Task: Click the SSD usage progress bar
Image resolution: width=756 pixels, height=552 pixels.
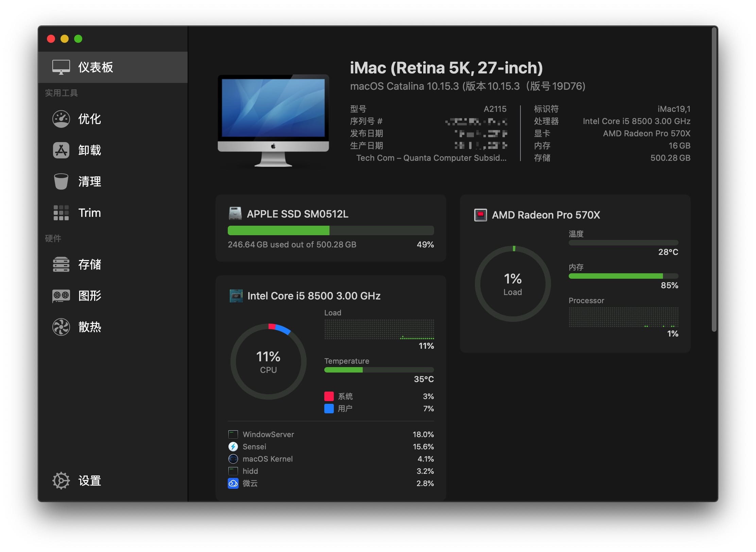Action: click(330, 230)
